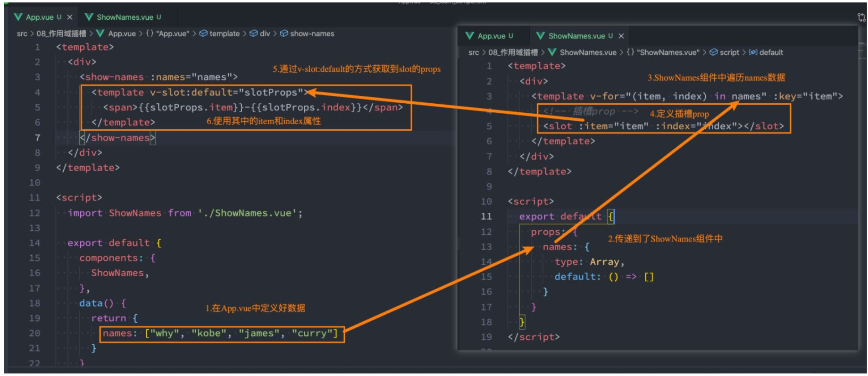Viewport: 868px width, 376px height.
Task: Click the cube icon before 'template' breadcrumb
Action: 203,33
